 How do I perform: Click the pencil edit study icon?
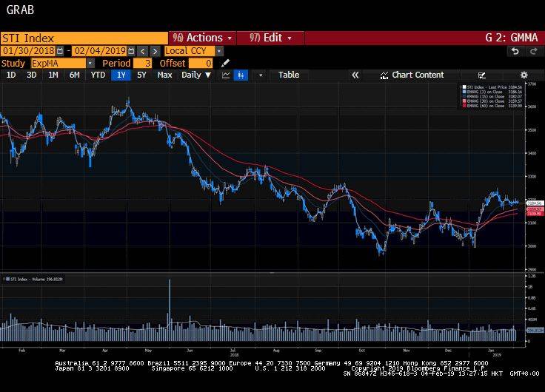pyautogui.click(x=225, y=64)
